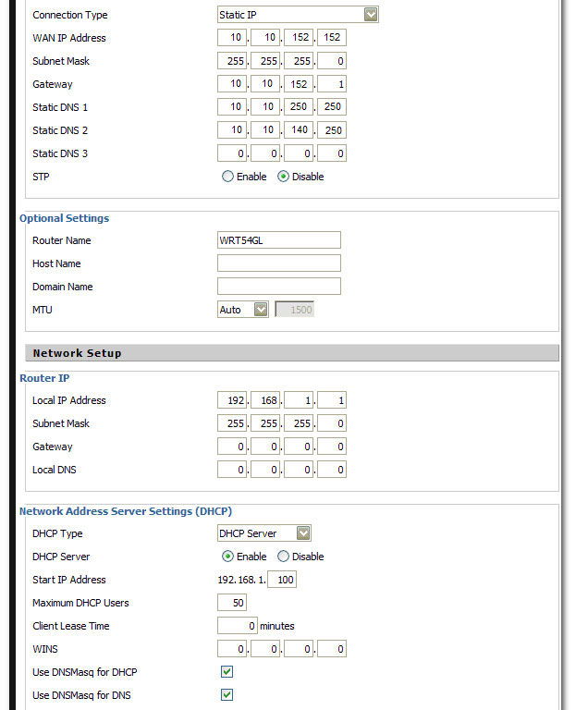588x710 pixels.
Task: Select Disable for DHCP Server
Action: [283, 556]
